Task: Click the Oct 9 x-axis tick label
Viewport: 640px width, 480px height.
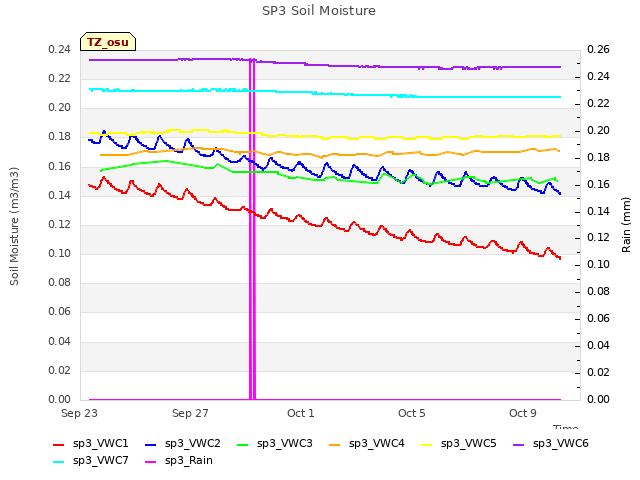Action: (x=523, y=413)
